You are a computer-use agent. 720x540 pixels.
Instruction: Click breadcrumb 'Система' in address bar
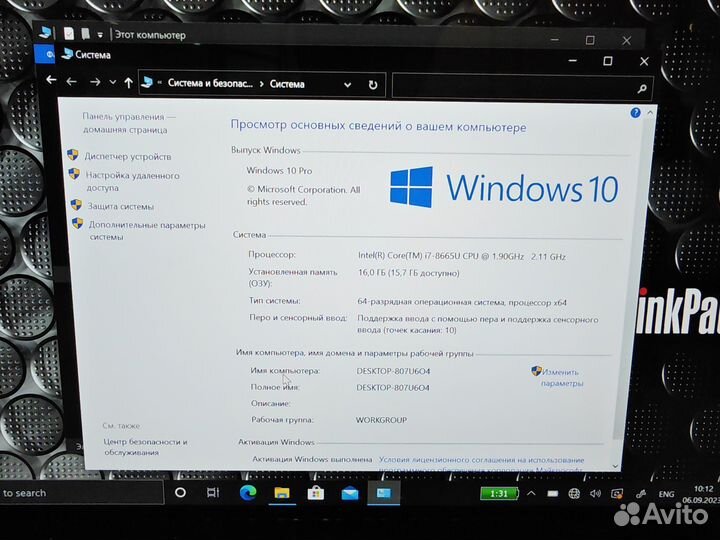pyautogui.click(x=287, y=84)
